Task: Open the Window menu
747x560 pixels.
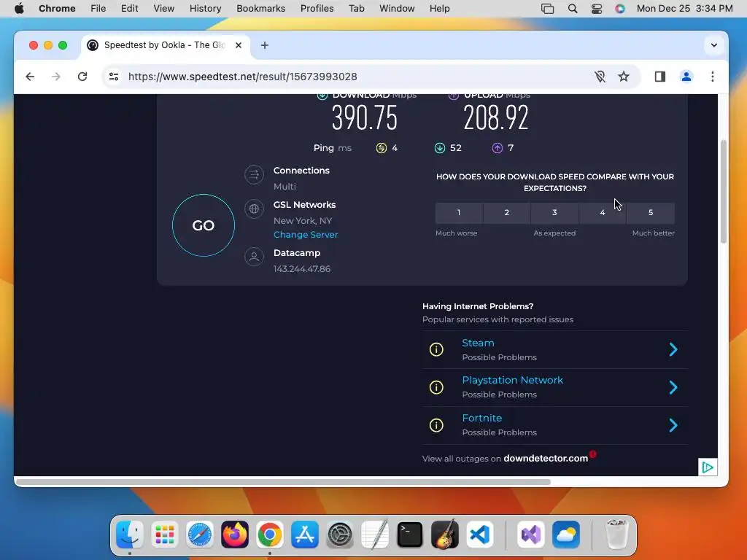Action: click(397, 9)
